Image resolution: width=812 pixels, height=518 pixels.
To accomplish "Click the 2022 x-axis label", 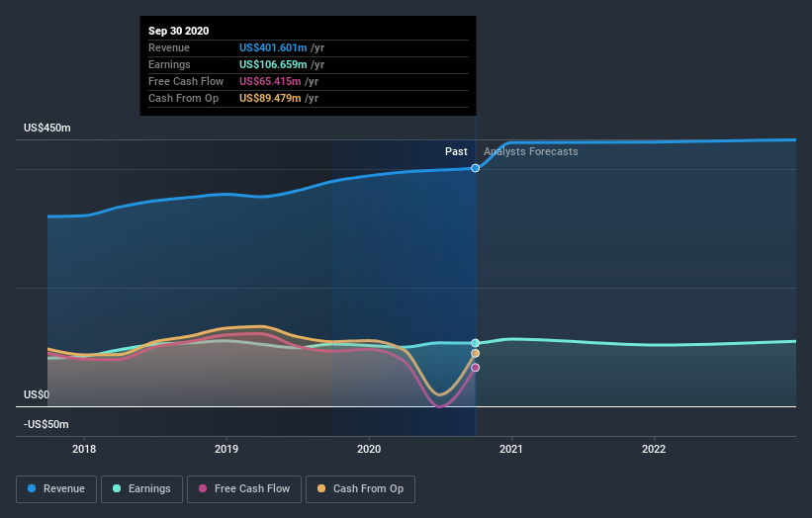I will (x=654, y=449).
